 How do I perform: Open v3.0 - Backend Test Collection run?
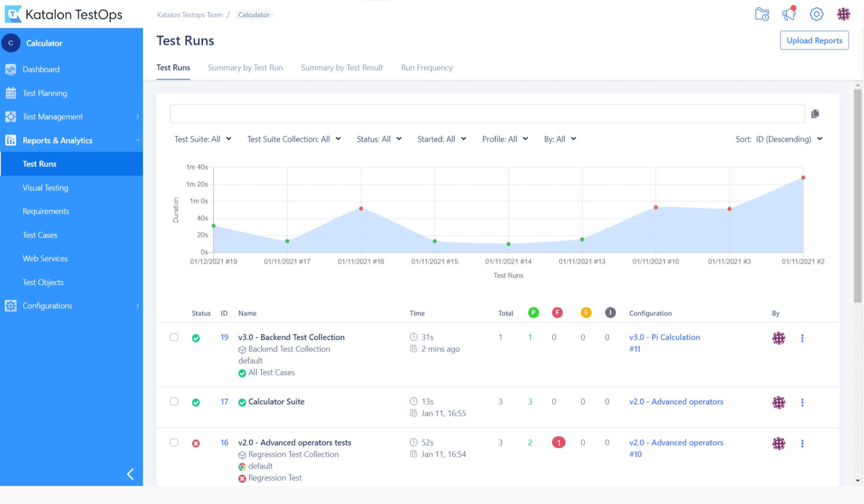(291, 337)
